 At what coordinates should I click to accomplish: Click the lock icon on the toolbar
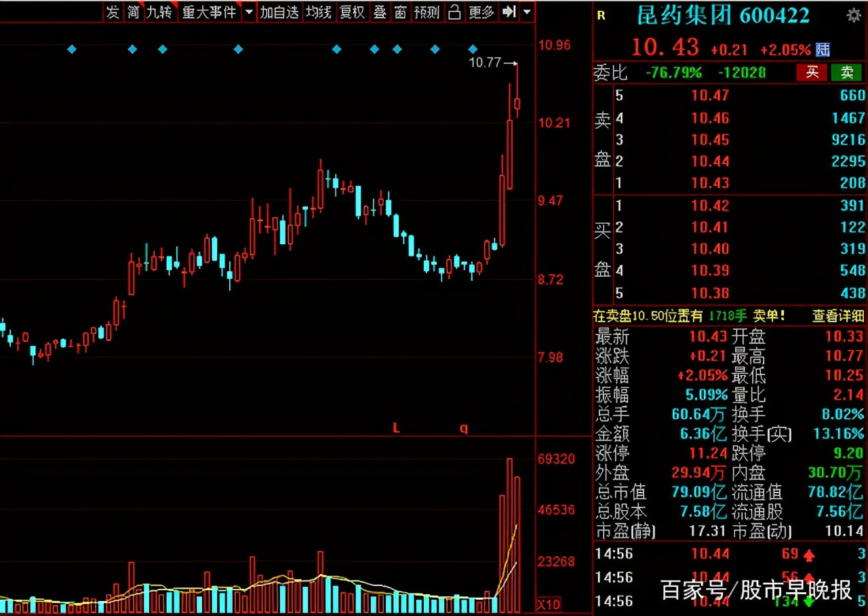click(x=454, y=12)
